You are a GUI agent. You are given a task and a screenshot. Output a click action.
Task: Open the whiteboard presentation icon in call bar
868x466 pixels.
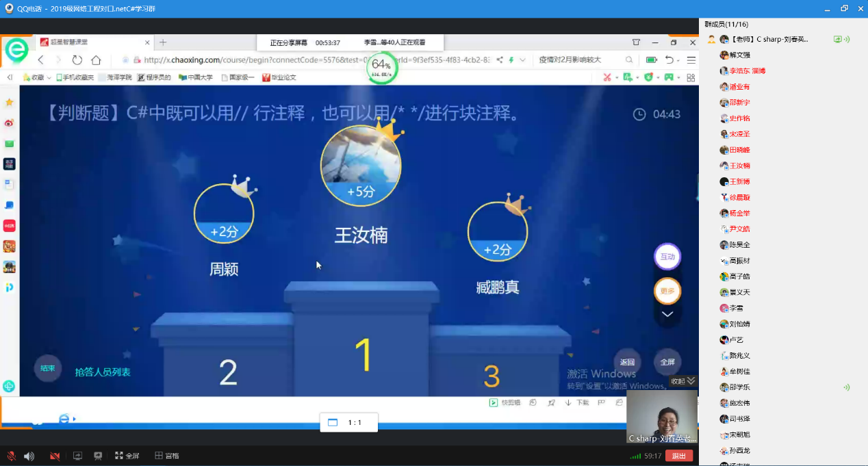98,456
